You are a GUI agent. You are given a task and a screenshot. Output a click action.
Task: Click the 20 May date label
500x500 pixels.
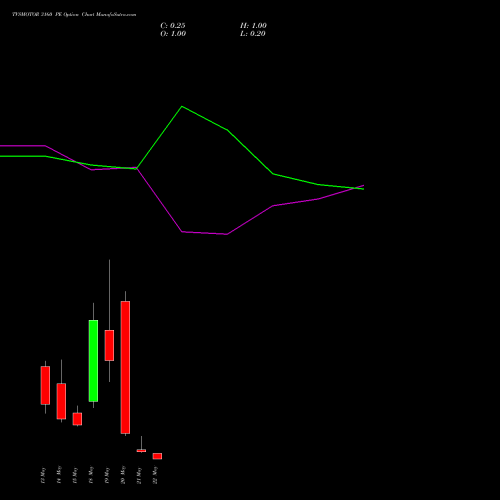(x=123, y=475)
